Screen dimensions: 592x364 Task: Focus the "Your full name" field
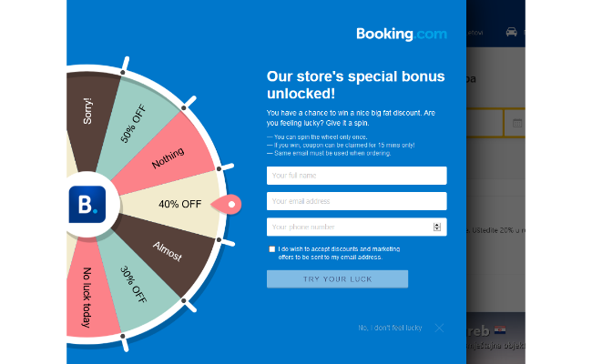[x=356, y=175]
